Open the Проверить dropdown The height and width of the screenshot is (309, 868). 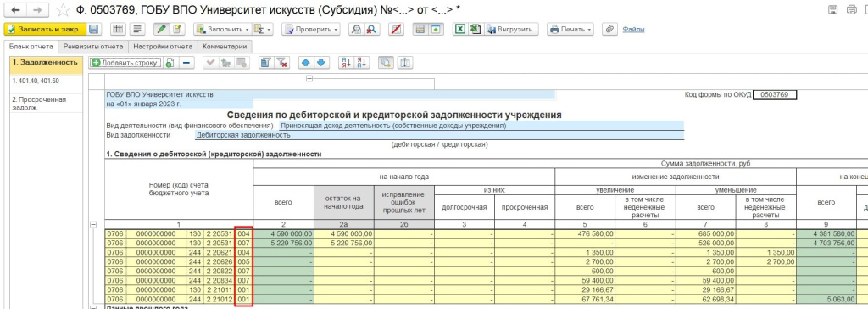(310, 30)
